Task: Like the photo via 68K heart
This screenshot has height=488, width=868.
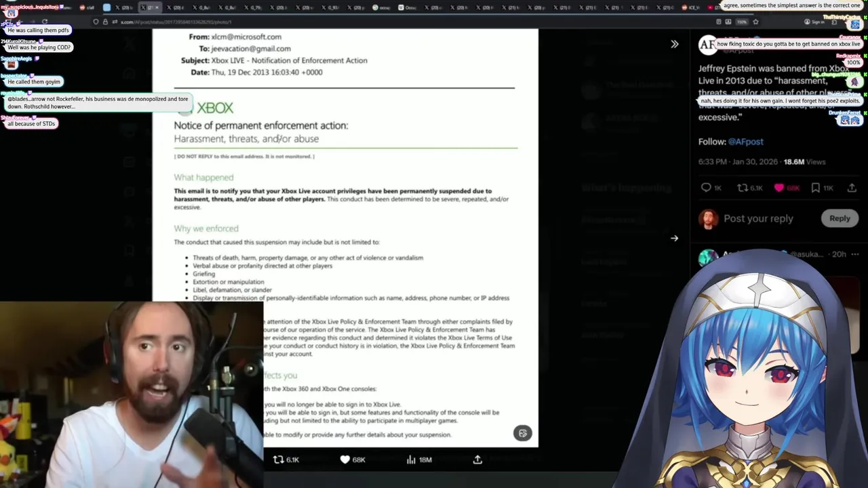Action: tap(353, 460)
